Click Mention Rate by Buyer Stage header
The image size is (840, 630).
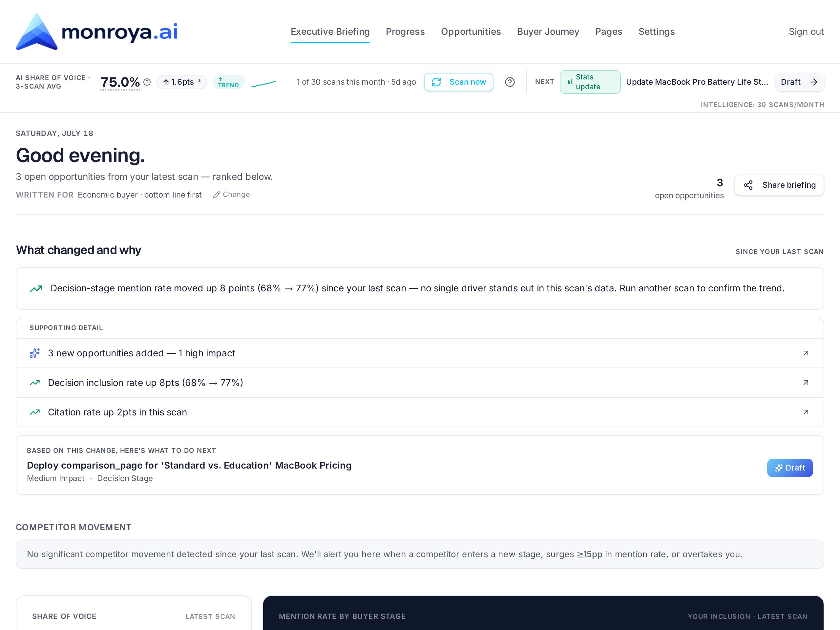point(342,616)
